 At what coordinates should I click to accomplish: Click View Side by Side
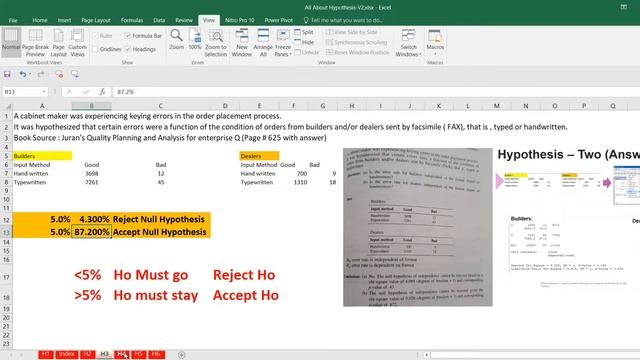[x=352, y=32]
